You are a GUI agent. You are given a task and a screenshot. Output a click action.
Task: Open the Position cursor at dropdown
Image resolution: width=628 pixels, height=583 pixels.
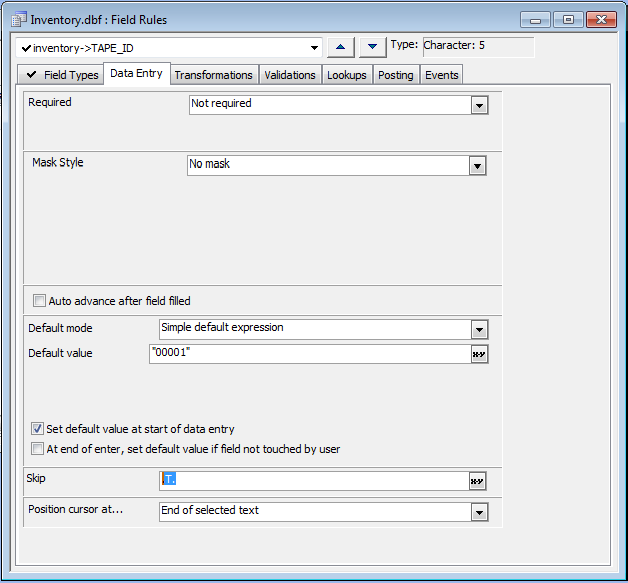pos(479,513)
